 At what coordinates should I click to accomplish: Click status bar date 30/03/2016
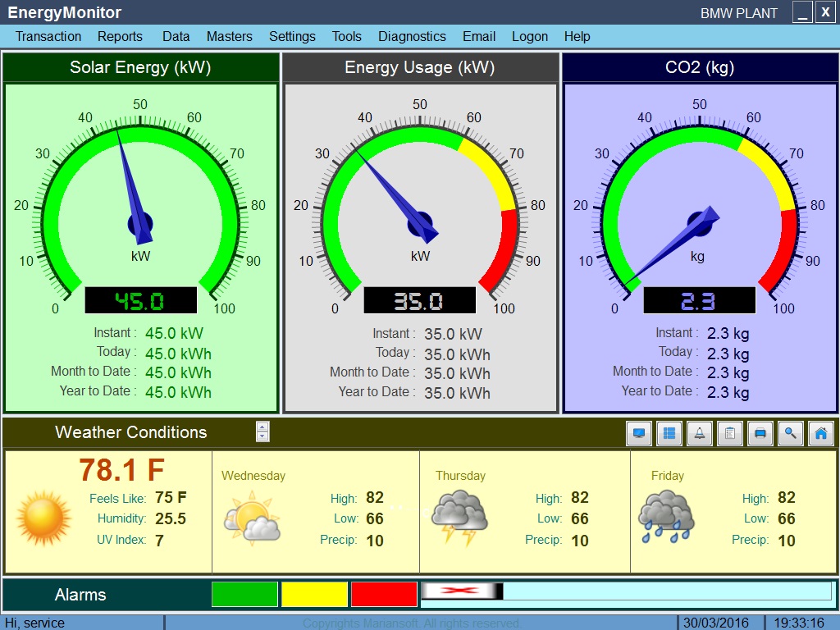[x=715, y=623]
